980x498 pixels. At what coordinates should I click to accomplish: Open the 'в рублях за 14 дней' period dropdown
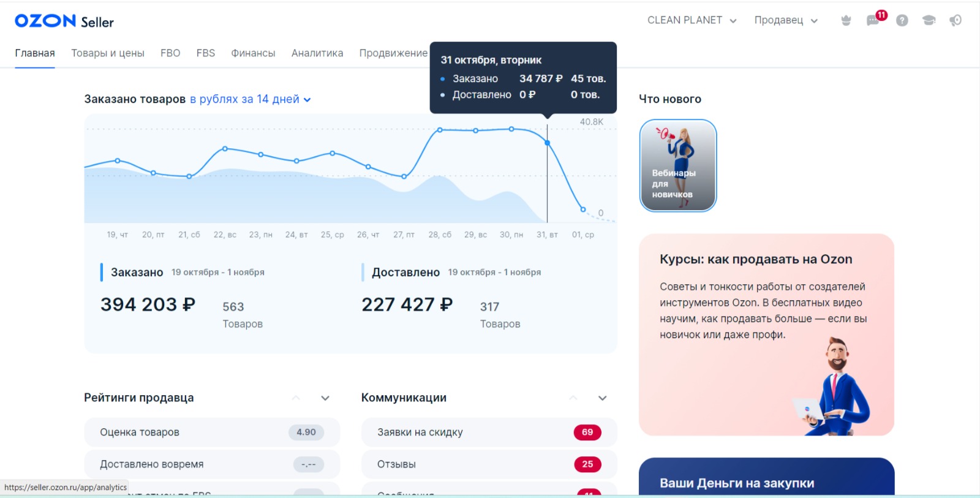(x=251, y=99)
